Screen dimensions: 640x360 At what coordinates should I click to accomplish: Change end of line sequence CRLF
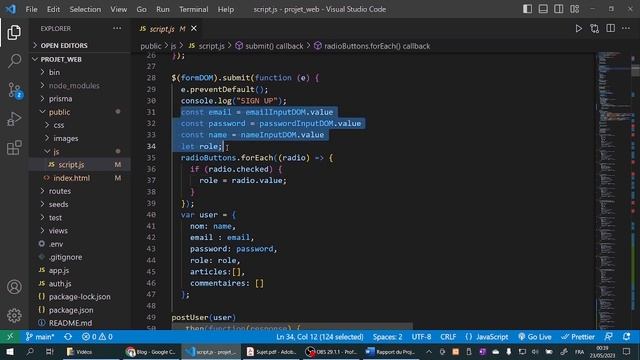coord(448,337)
